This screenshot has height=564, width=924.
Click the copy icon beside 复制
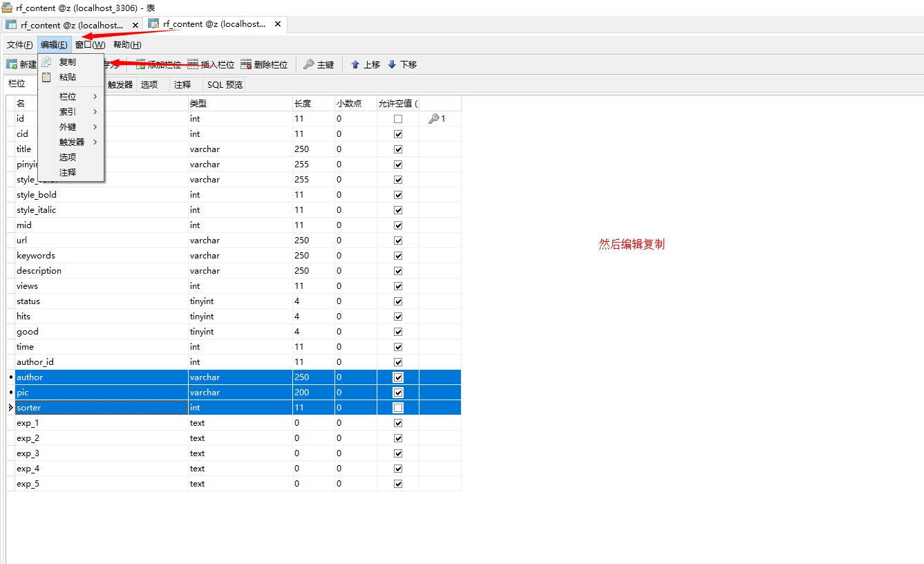pyautogui.click(x=46, y=62)
